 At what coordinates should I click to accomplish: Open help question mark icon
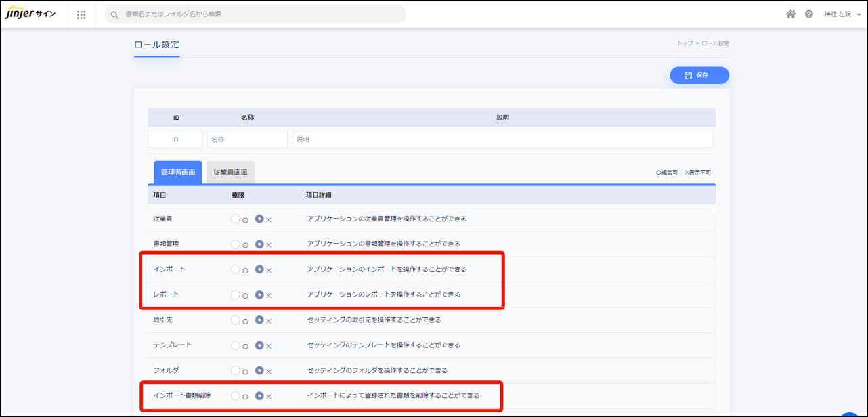(x=808, y=14)
